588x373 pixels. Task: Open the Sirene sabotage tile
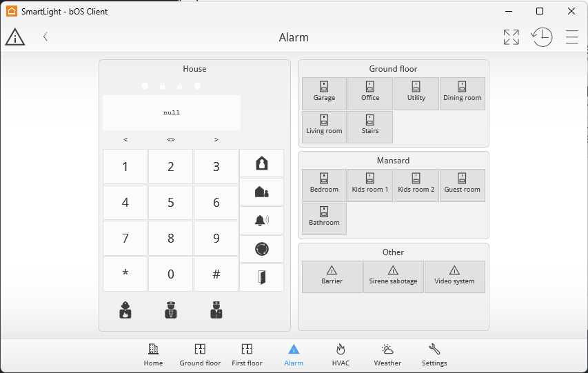(x=393, y=277)
